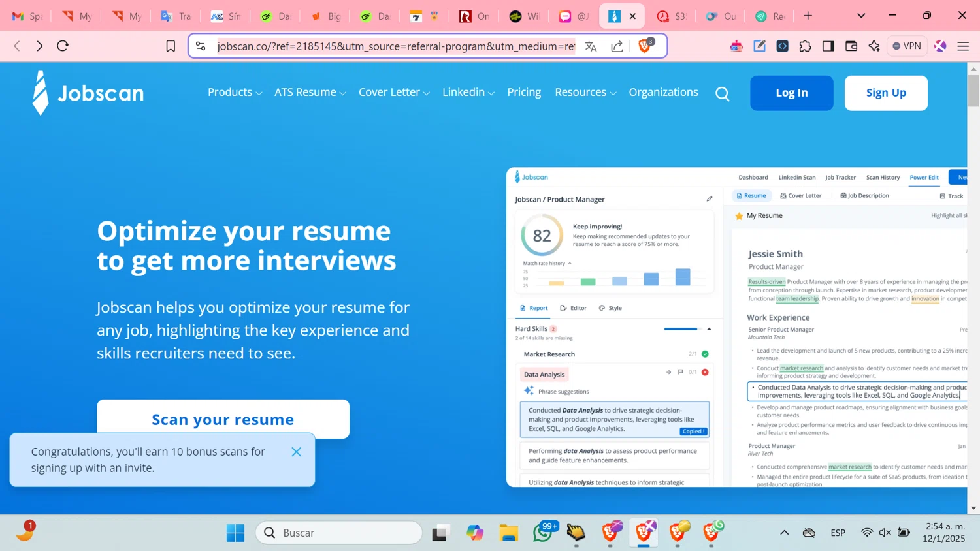980x551 pixels.
Task: Switch to the Gmail tab
Action: click(27, 16)
